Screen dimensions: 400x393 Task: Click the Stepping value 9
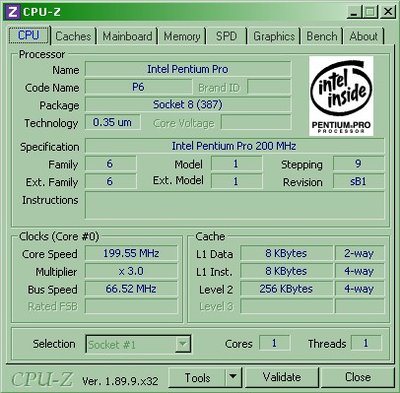pos(358,164)
